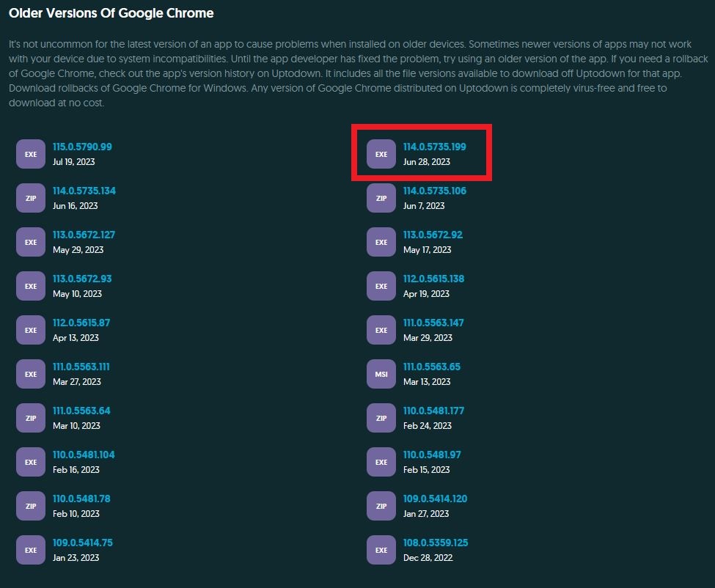Viewport: 715px width, 588px height.
Task: Open version link 110.0.5481.104
Action: [x=84, y=455]
